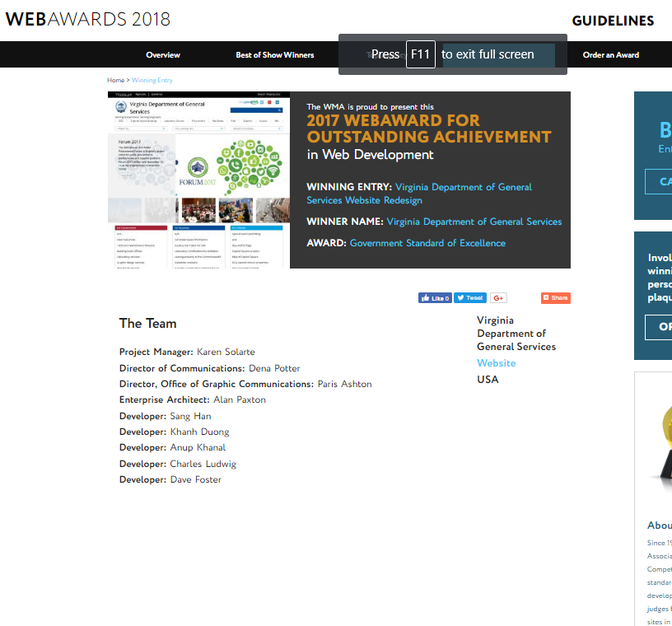Click the Winner Name Virginia Department link

[x=474, y=222]
